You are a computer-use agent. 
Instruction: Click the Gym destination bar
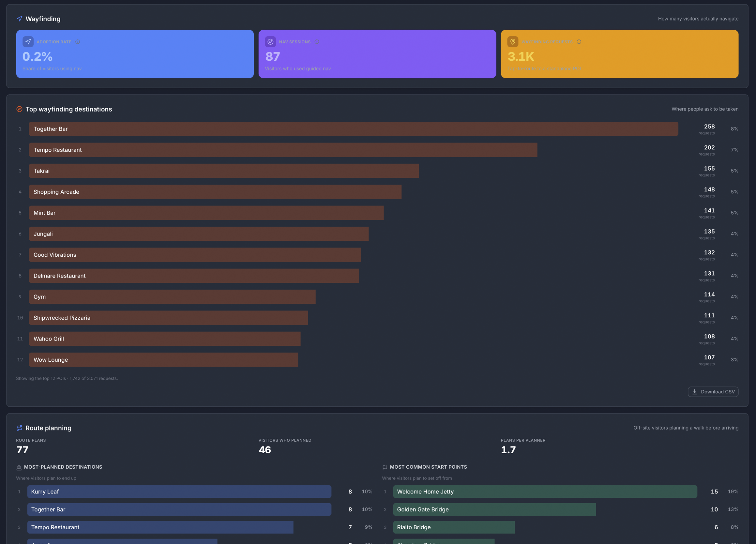click(172, 297)
